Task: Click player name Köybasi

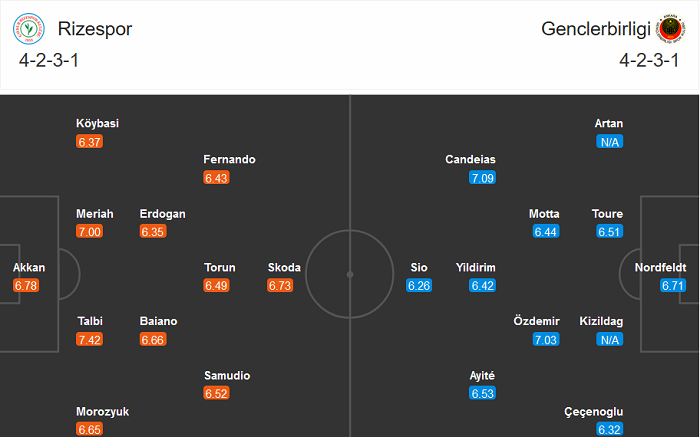Action: 97,123
